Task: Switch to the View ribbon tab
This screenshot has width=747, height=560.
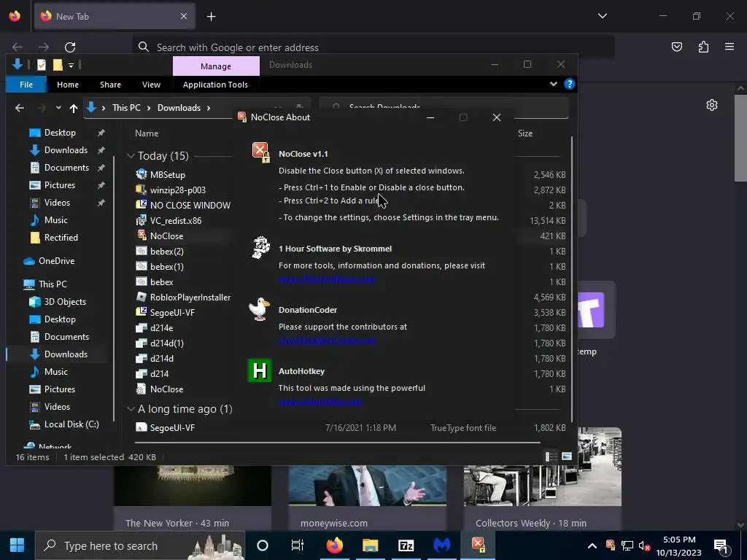Action: tap(151, 85)
